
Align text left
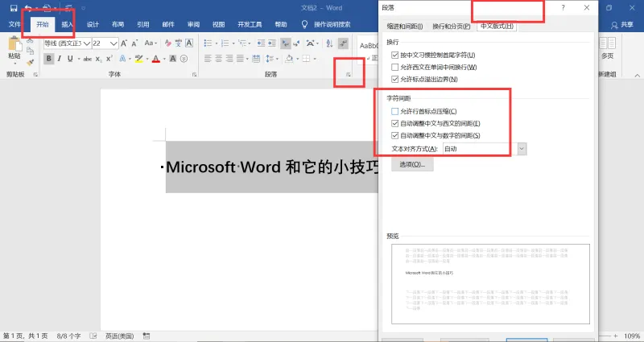[x=208, y=59]
